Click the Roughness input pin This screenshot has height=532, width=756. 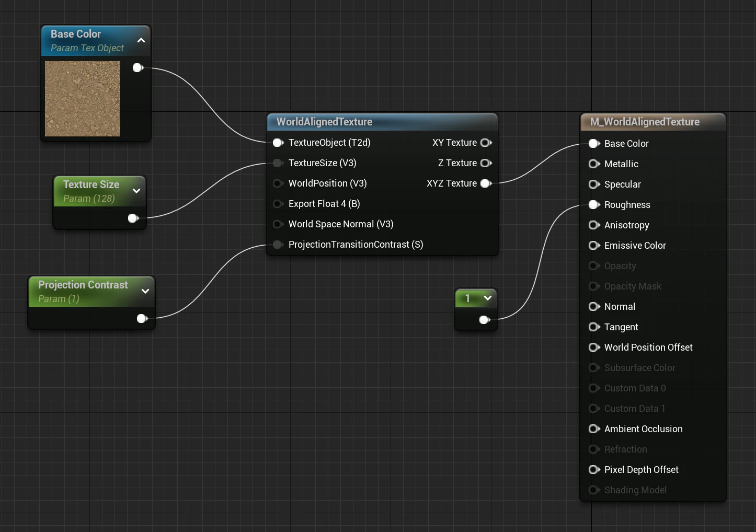coord(594,205)
